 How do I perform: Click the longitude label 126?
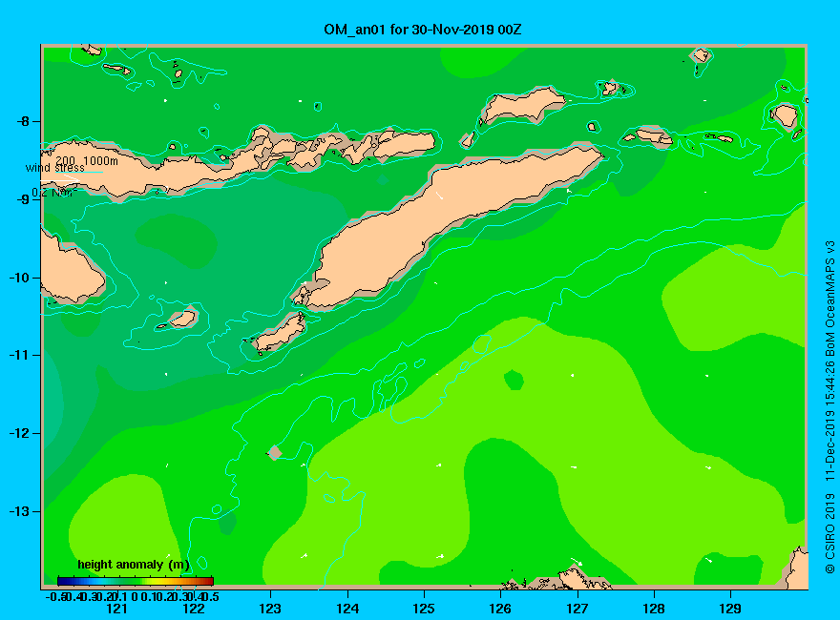[x=500, y=609]
